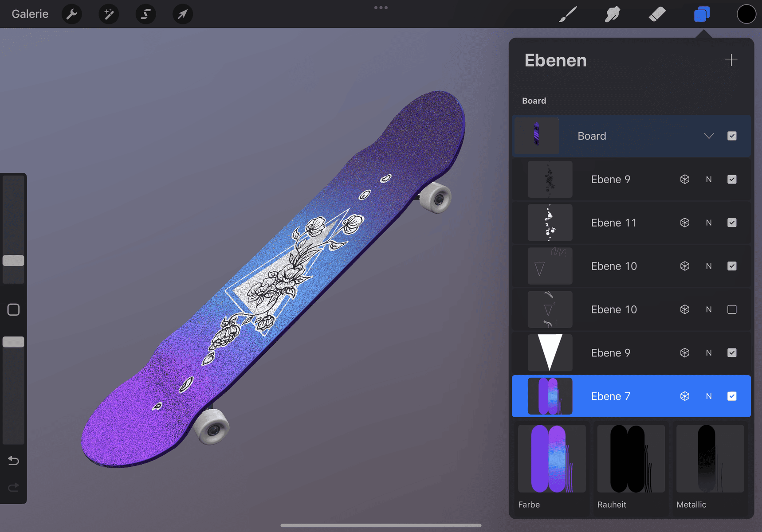Add a new layer with plus icon
Viewport: 762px width, 532px height.
tap(731, 60)
